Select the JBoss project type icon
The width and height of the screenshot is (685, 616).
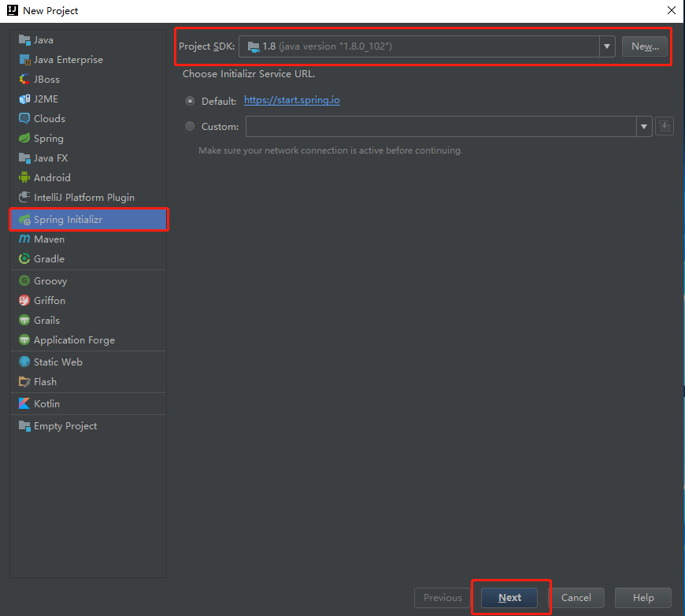coord(24,79)
